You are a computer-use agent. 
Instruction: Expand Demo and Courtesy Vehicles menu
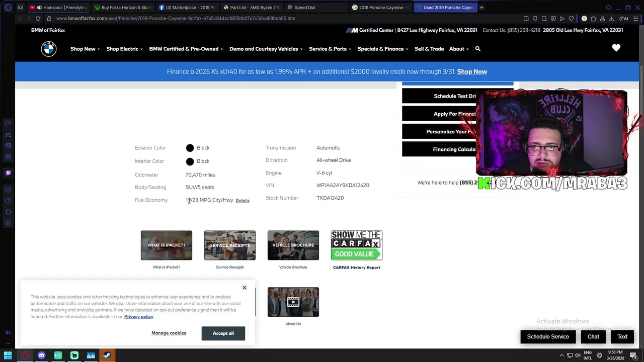click(266, 49)
